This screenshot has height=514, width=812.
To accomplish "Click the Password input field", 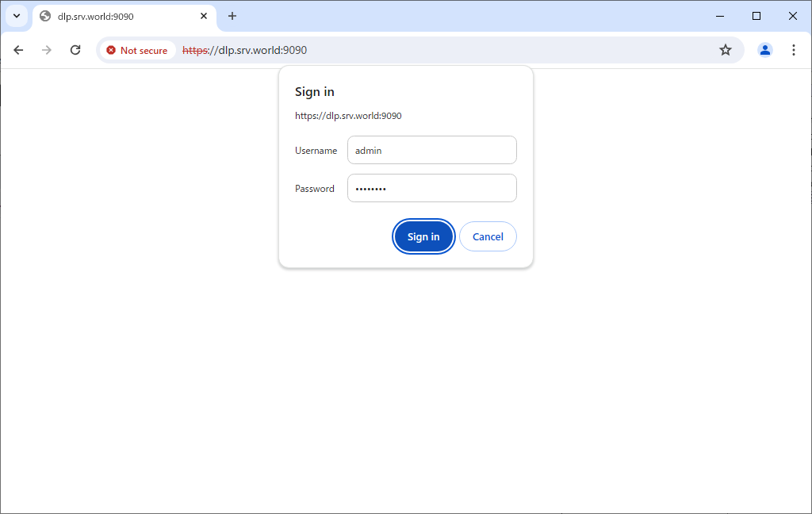I will 432,188.
